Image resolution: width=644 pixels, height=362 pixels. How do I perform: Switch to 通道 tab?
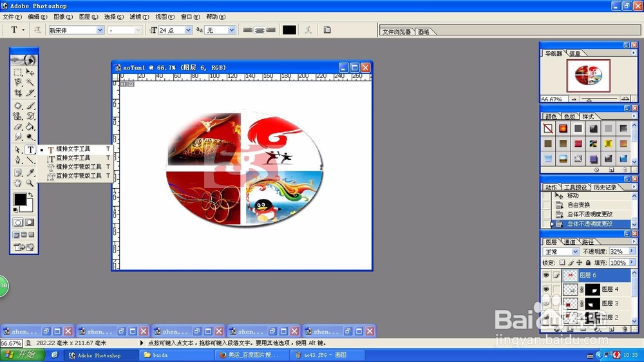[x=570, y=242]
